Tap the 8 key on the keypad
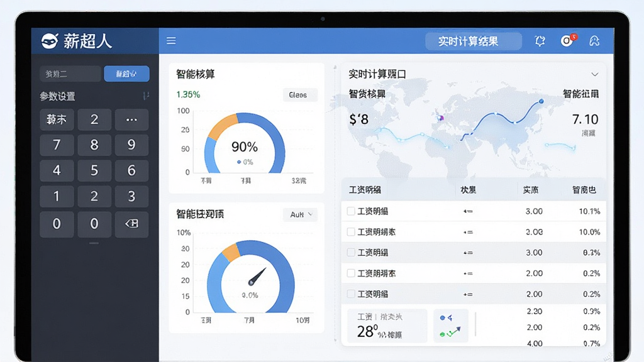This screenshot has height=362, width=644. [94, 145]
